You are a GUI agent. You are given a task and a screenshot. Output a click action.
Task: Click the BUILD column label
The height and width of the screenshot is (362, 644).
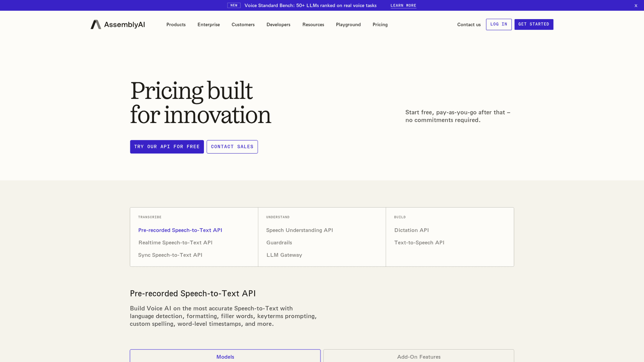(400, 217)
